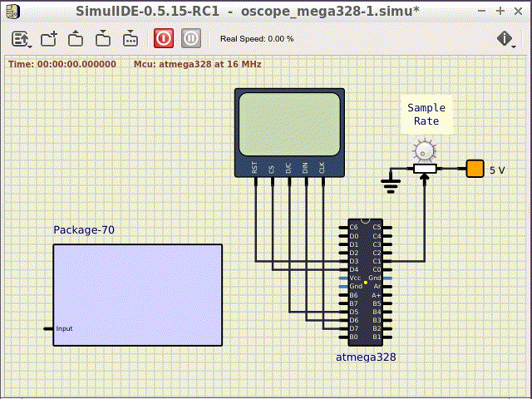Click the Package-70 label
This screenshot has height=399, width=532.
(84, 230)
